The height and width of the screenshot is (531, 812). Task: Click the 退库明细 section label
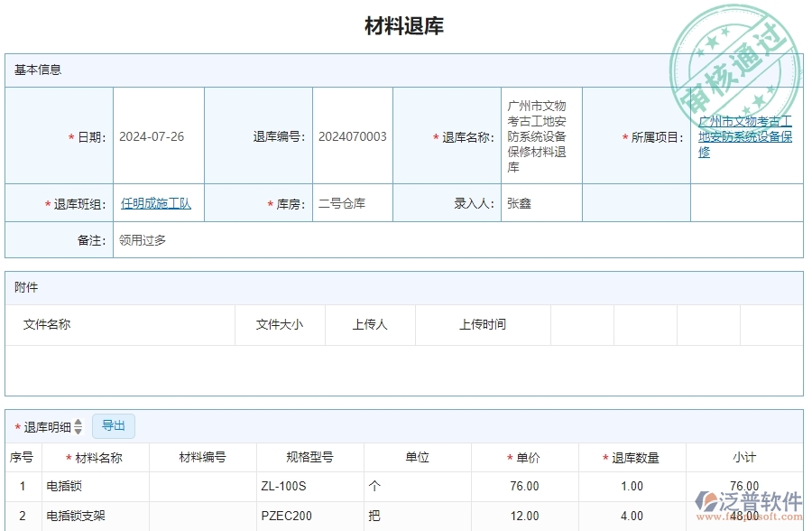[x=47, y=425]
